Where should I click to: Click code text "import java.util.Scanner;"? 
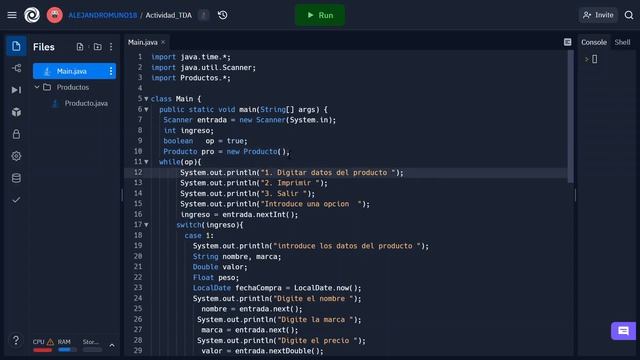[203, 67]
